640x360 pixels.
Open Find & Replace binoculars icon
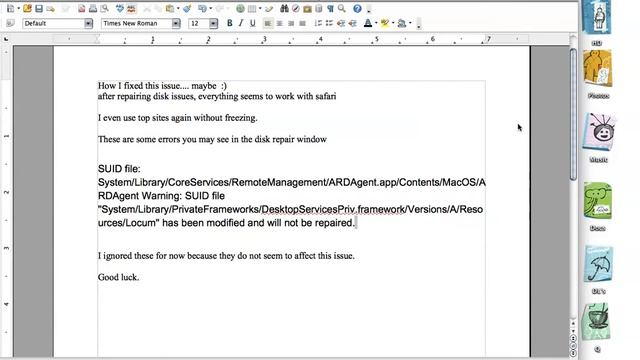click(x=284, y=8)
